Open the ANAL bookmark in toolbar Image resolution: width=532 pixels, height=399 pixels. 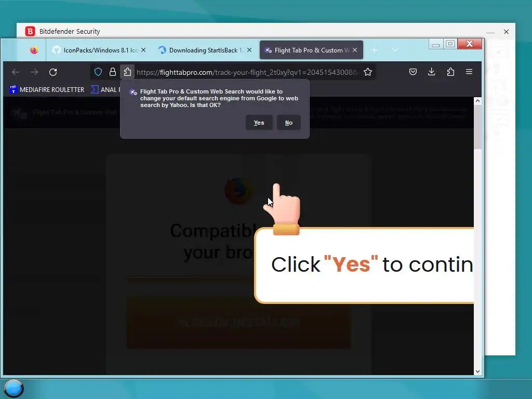105,89
